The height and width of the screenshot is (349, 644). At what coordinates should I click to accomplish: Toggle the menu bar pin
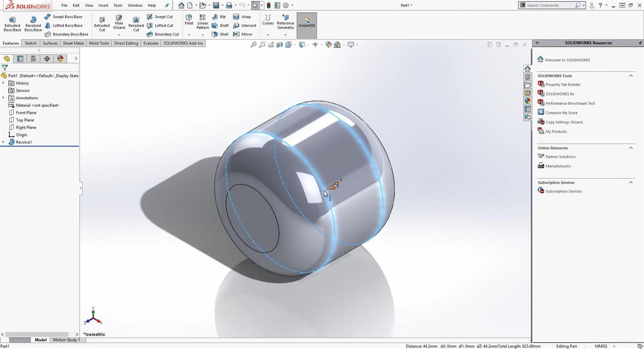tap(167, 6)
